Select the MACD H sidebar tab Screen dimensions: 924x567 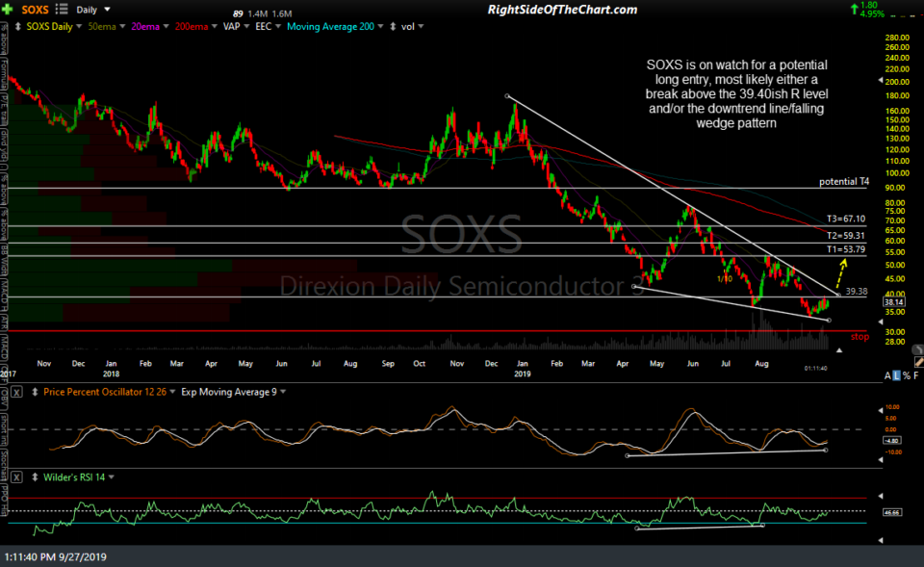(7, 295)
